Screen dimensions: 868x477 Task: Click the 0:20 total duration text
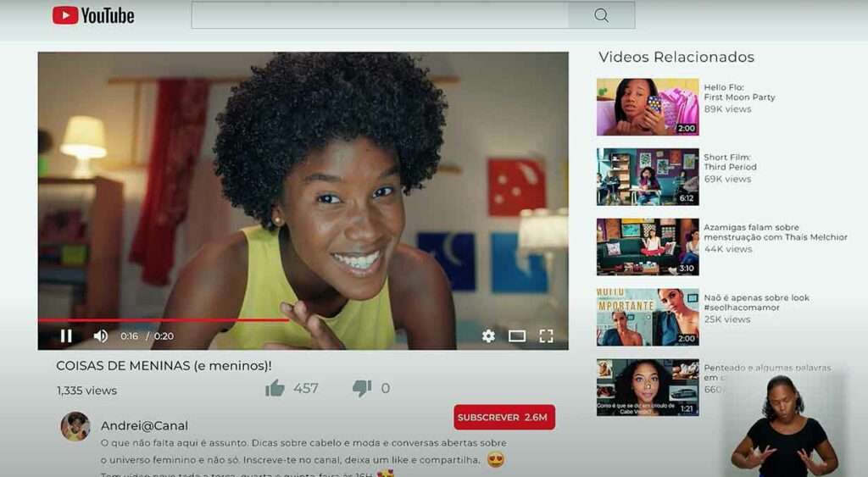coord(164,336)
